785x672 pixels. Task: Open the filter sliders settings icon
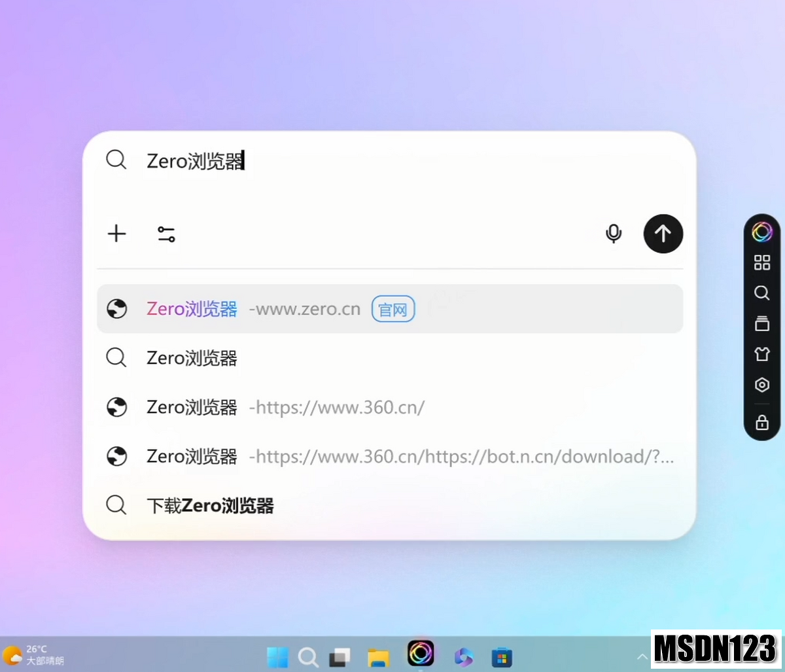tap(166, 234)
